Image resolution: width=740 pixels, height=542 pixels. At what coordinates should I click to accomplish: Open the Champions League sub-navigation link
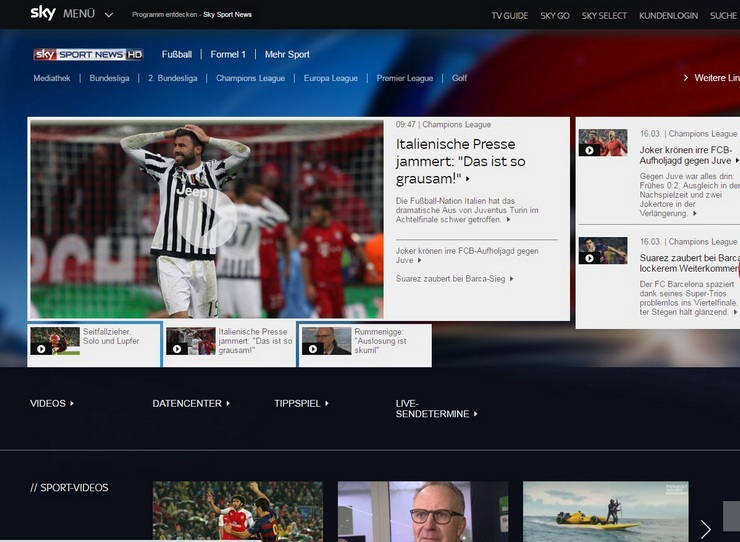250,78
